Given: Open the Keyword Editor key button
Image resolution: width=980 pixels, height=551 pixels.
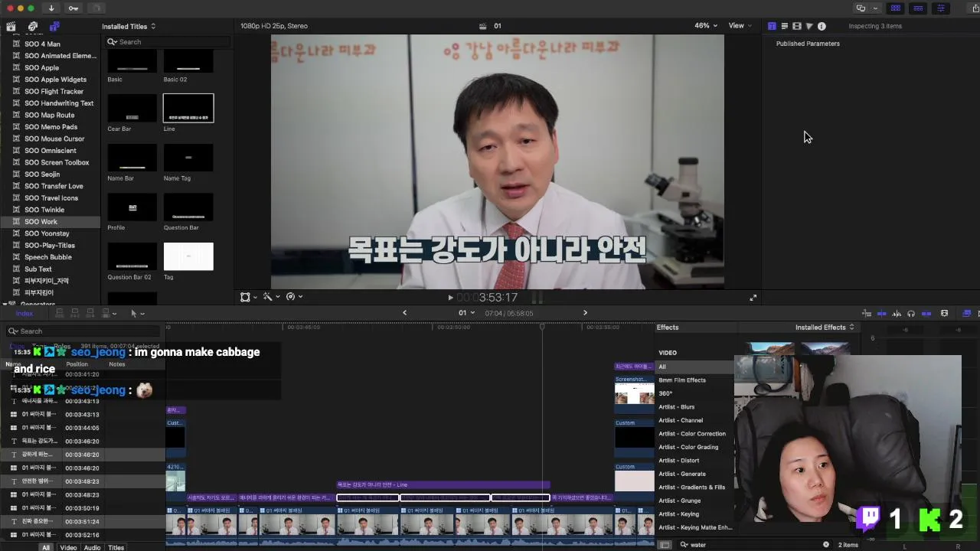Looking at the screenshot, I should tap(73, 8).
